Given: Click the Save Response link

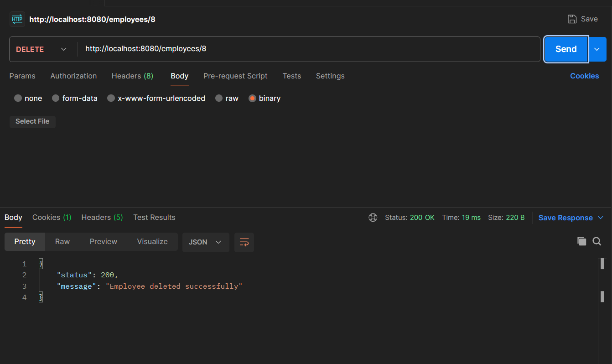Looking at the screenshot, I should point(565,218).
